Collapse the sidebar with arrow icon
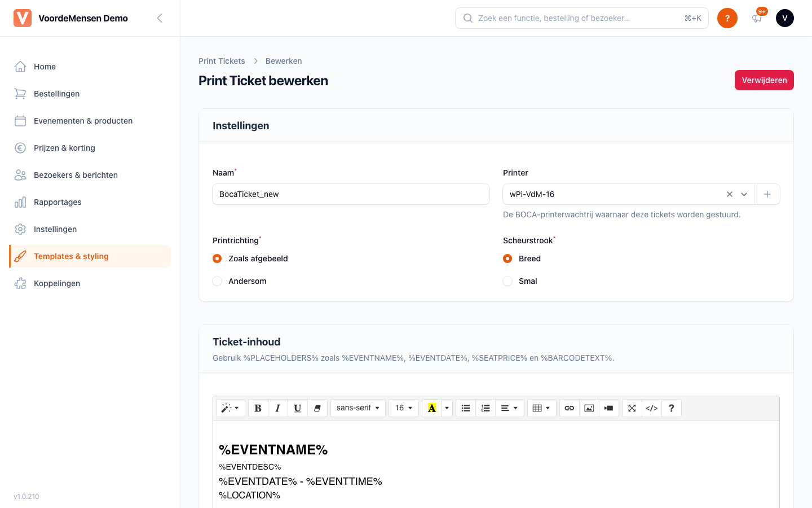812x508 pixels. tap(160, 18)
